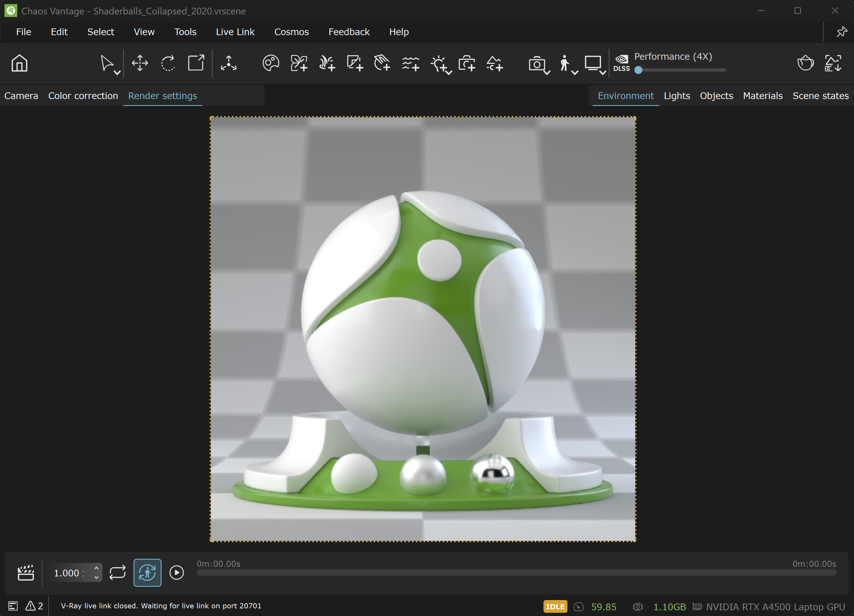Click the animation timeline track
Screen dimensions: 854x616
point(516,572)
